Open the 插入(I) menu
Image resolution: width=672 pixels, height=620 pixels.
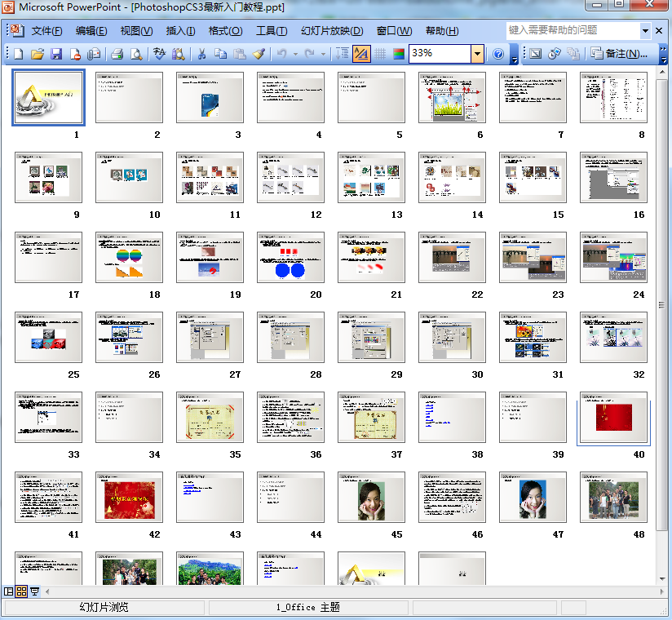(x=180, y=31)
